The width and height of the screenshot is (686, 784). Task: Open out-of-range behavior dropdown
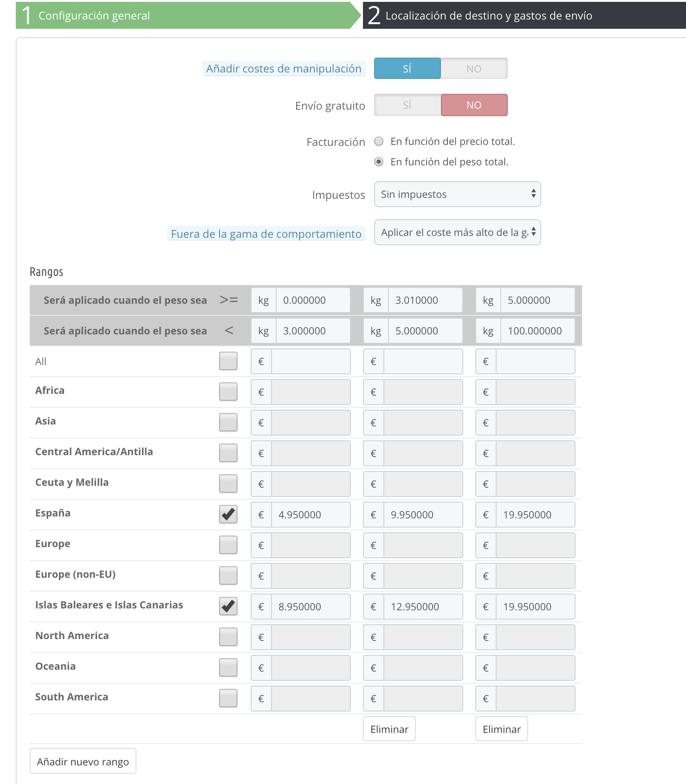[x=457, y=232]
